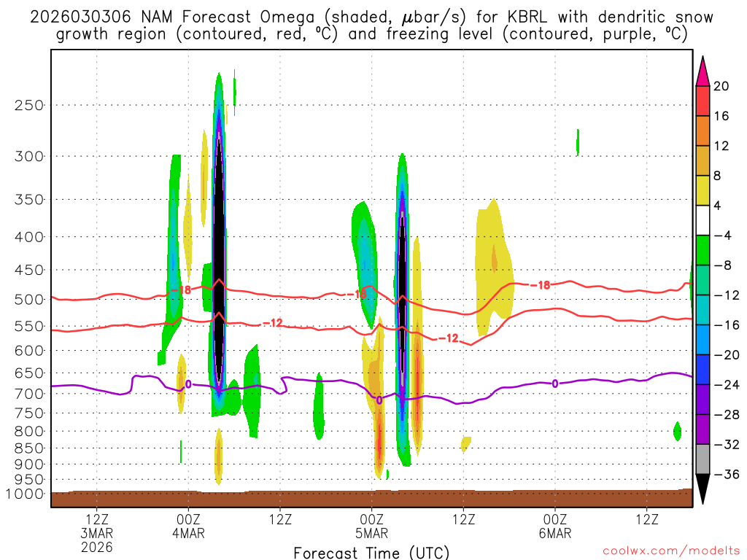This screenshot has height=560, width=747.
Task: Pick the white swatch between 4 and -4
Action: (x=703, y=220)
